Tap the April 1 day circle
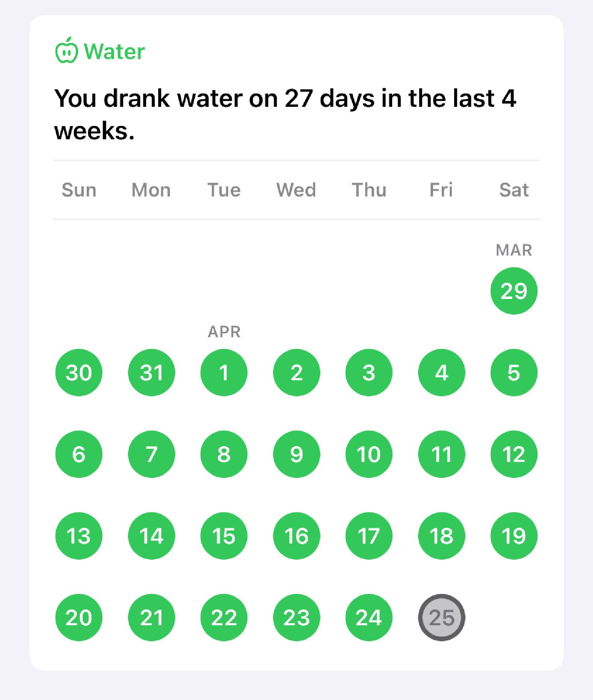This screenshot has width=593, height=700. [x=224, y=373]
